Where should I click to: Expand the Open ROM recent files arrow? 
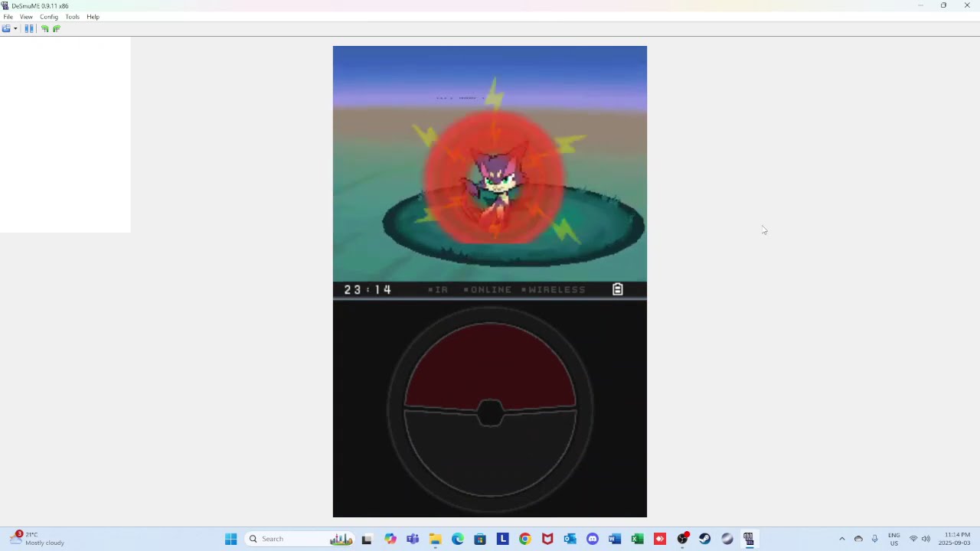pos(15,29)
